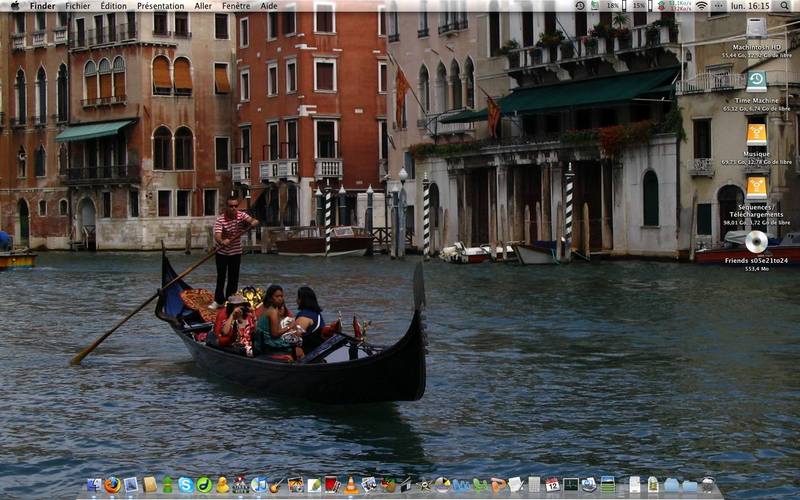Open the Wi-Fi status menu
The width and height of the screenshot is (800, 500).
coord(702,6)
